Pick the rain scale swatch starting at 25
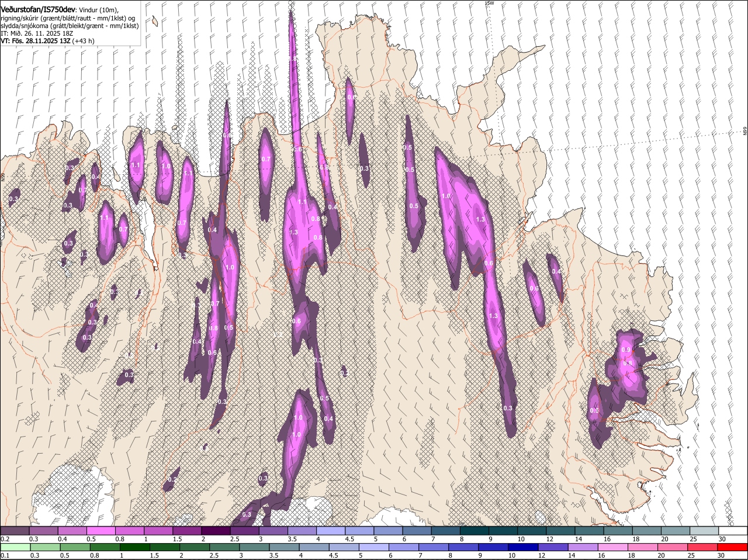 pos(702,547)
